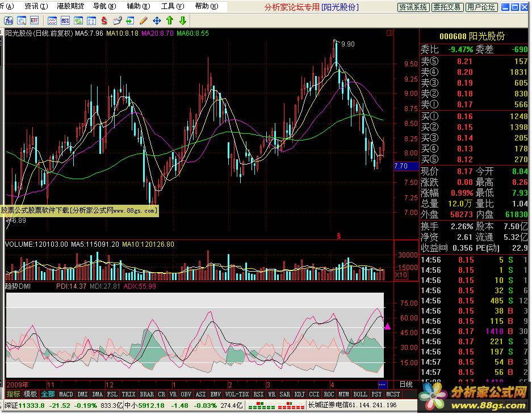Click the 资讯系统 button
This screenshot has height=414, width=532.
413,7
